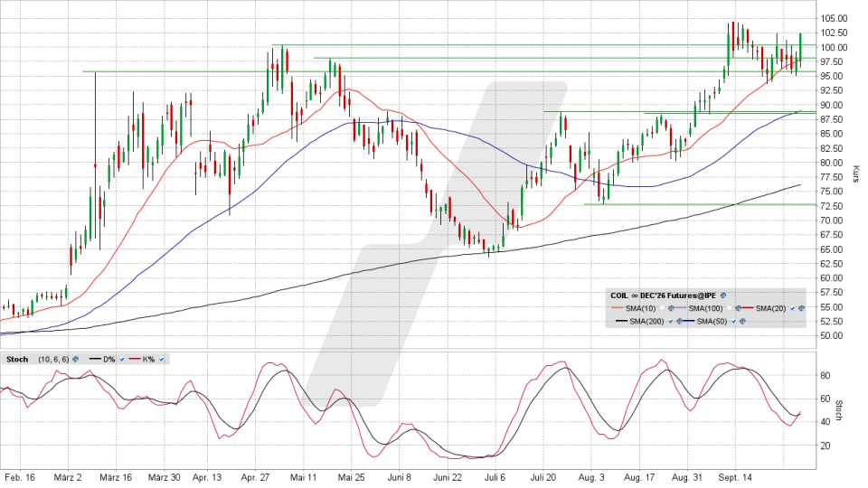The image size is (868, 488).
Task: Click the 'D%' legend label
Action: pyautogui.click(x=109, y=359)
